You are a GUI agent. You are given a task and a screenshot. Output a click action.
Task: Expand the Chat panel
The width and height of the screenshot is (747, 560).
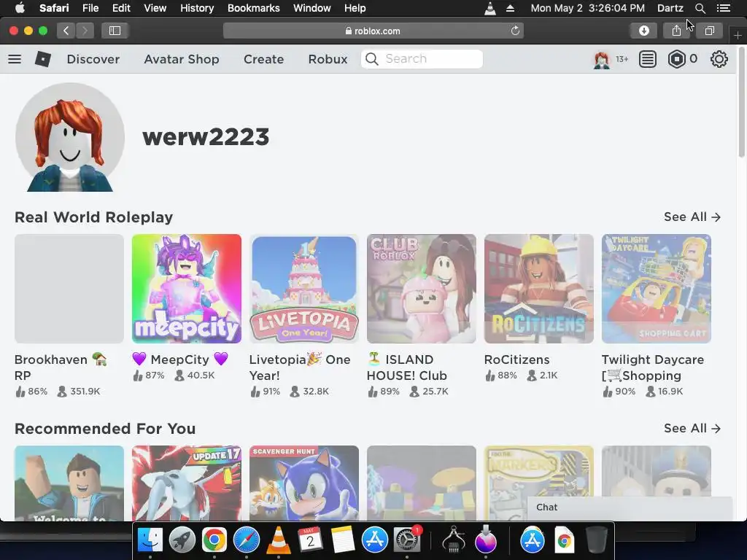coord(630,507)
